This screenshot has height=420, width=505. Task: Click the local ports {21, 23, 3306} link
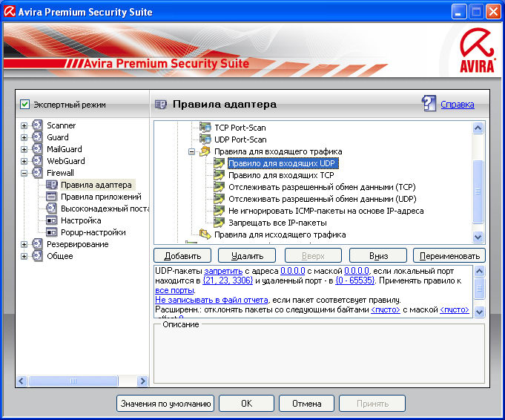coord(228,280)
